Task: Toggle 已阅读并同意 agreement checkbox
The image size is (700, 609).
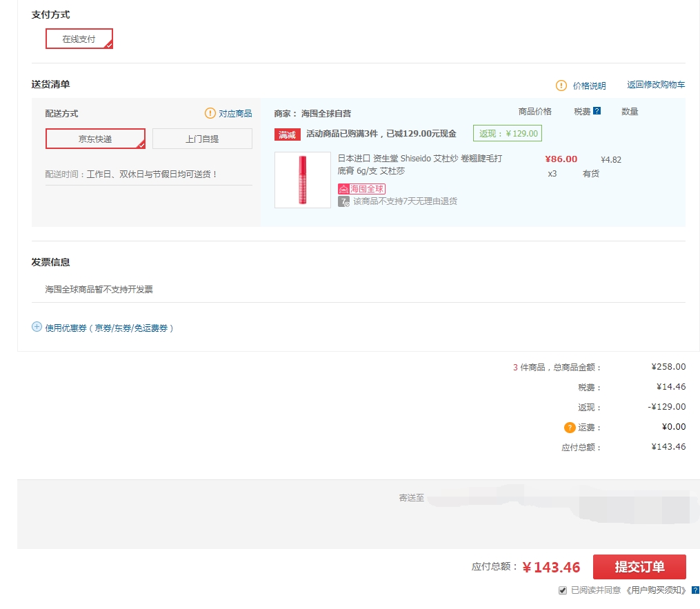Action: point(563,590)
